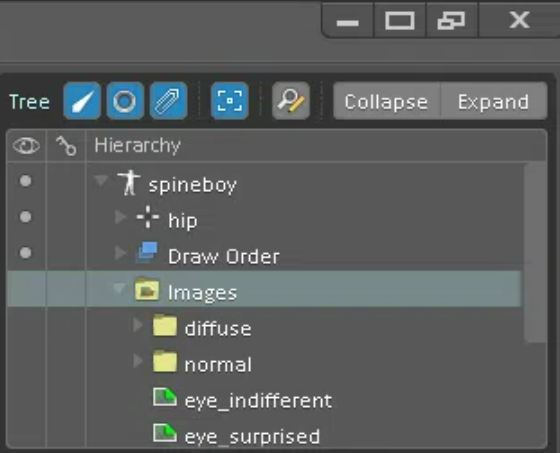Toggle visibility dot for spineboy
The width and height of the screenshot is (560, 453).
pyautogui.click(x=25, y=181)
